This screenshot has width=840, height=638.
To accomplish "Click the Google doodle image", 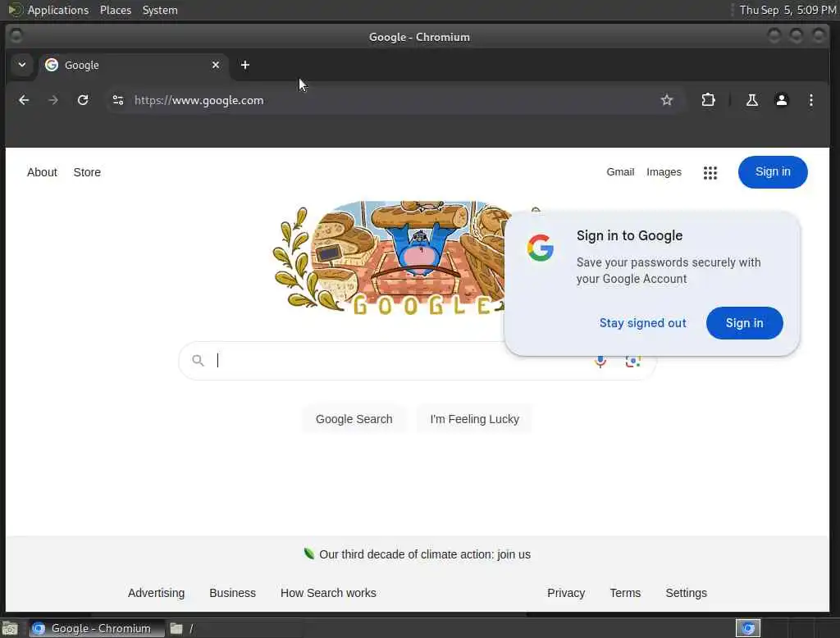I will coord(390,258).
